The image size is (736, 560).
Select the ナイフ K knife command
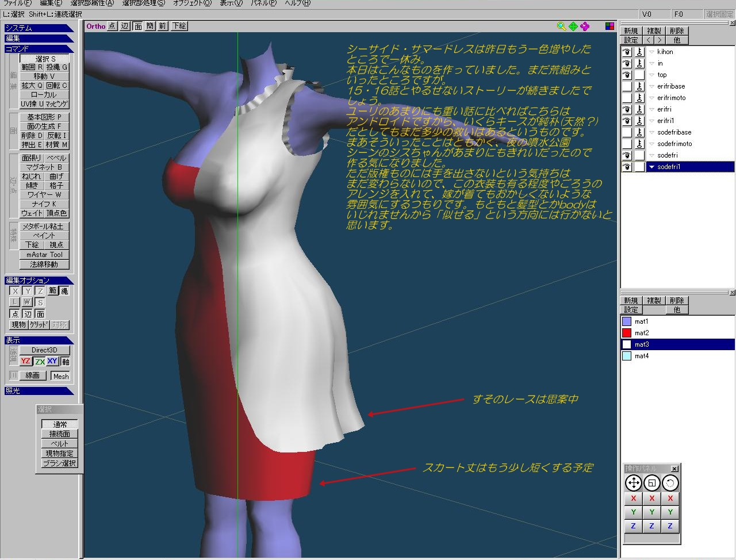[44, 204]
